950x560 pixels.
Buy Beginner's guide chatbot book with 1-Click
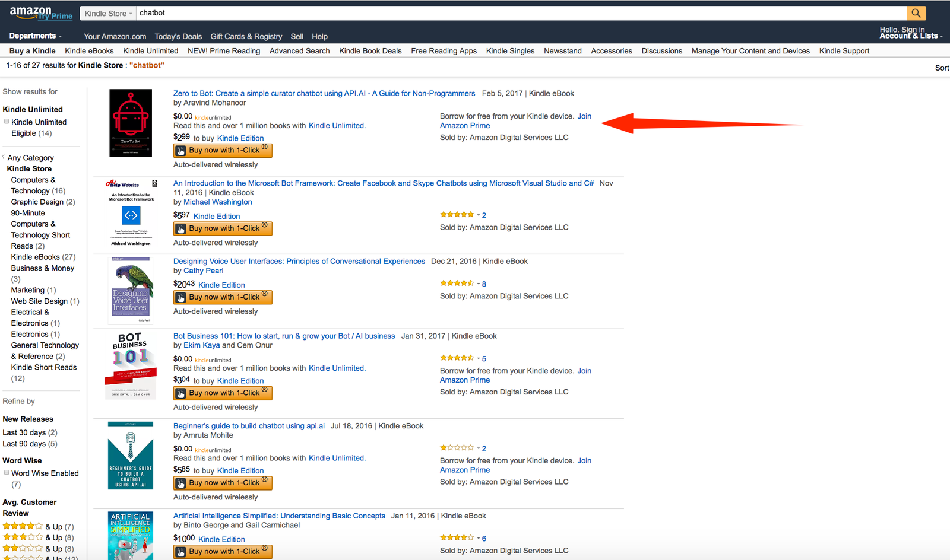click(223, 483)
